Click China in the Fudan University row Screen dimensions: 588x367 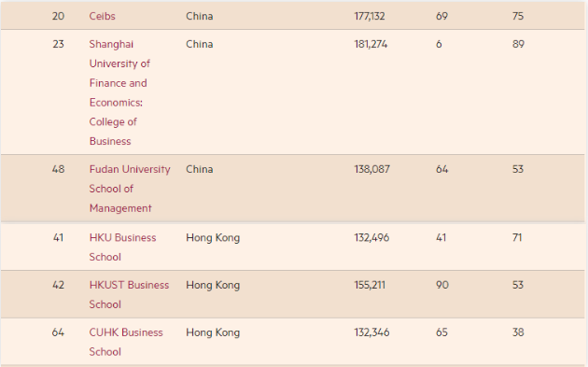pyautogui.click(x=200, y=169)
